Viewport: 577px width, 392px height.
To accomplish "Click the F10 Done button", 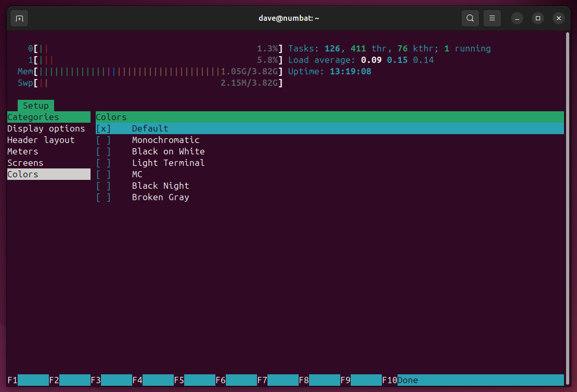I will [473, 380].
